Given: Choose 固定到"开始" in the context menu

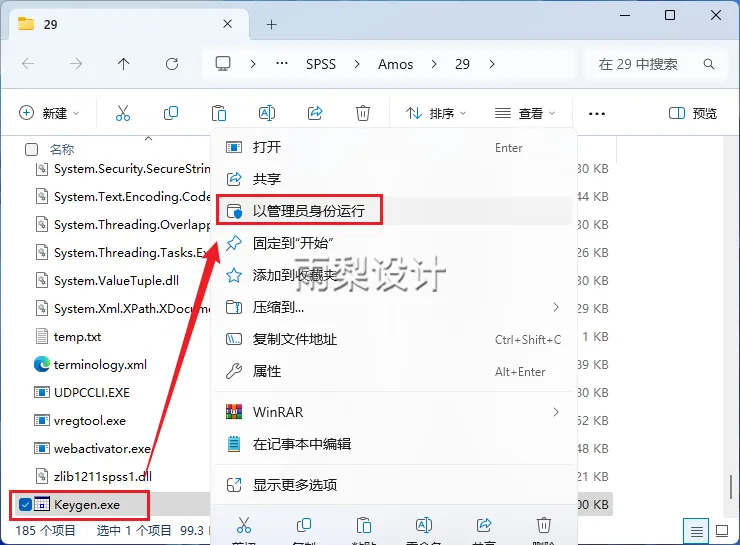Looking at the screenshot, I should tap(394, 243).
